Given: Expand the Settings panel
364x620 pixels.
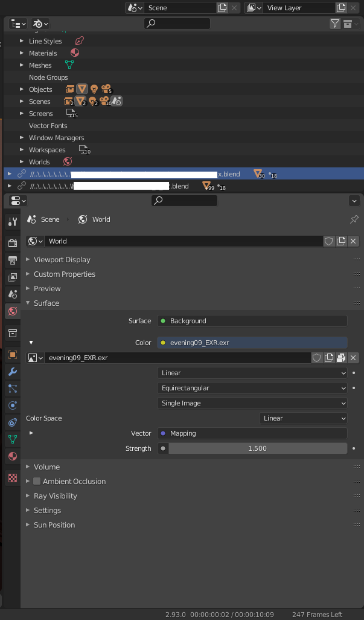Looking at the screenshot, I should tap(47, 511).
